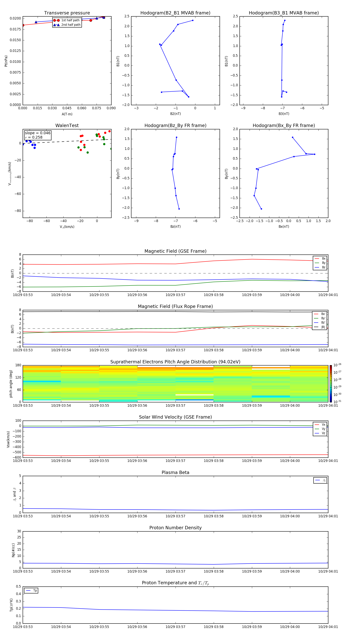Screen dimensions: 351x644
Task: Click the Magnetic Field (Flux Rope Frame) title
Action: pyautogui.click(x=175, y=307)
